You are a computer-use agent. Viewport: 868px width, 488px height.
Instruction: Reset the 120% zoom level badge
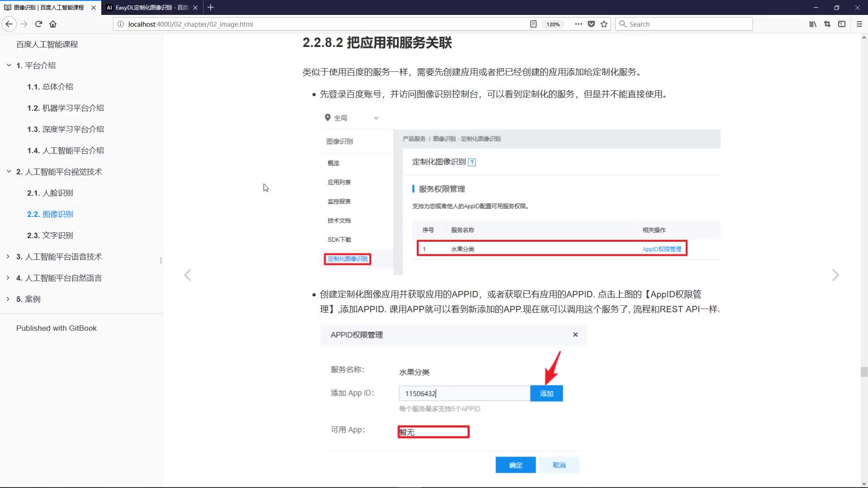point(553,24)
